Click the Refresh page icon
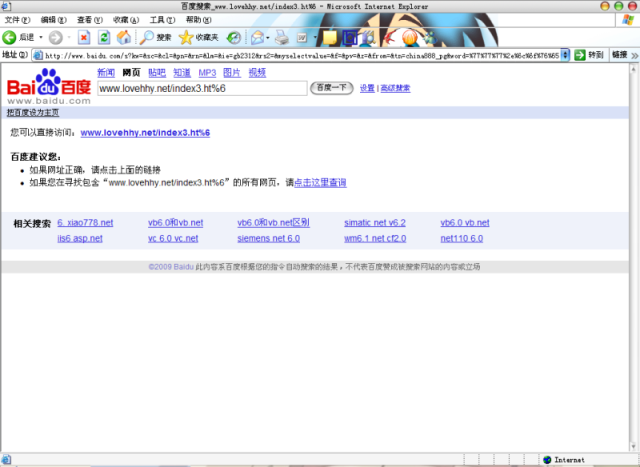Screen dimensions: 640x467 (104, 38)
